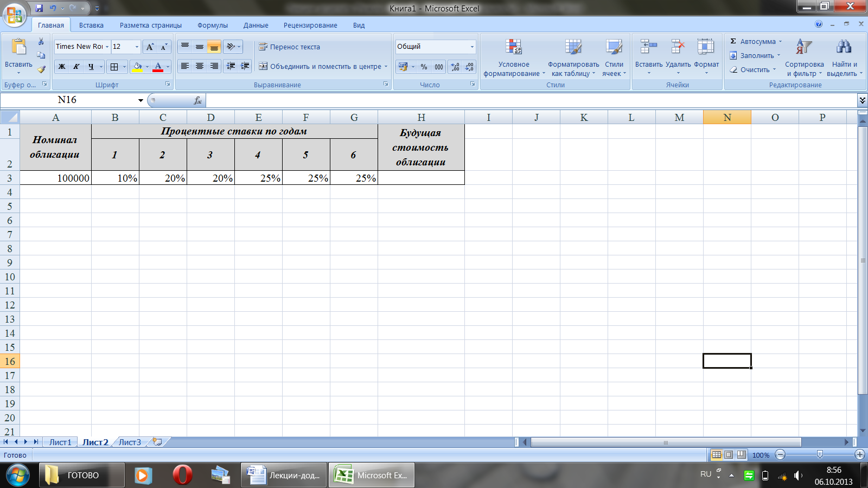This screenshot has width=868, height=488.
Task: Zoom out with the minus button
Action: [x=780, y=455]
